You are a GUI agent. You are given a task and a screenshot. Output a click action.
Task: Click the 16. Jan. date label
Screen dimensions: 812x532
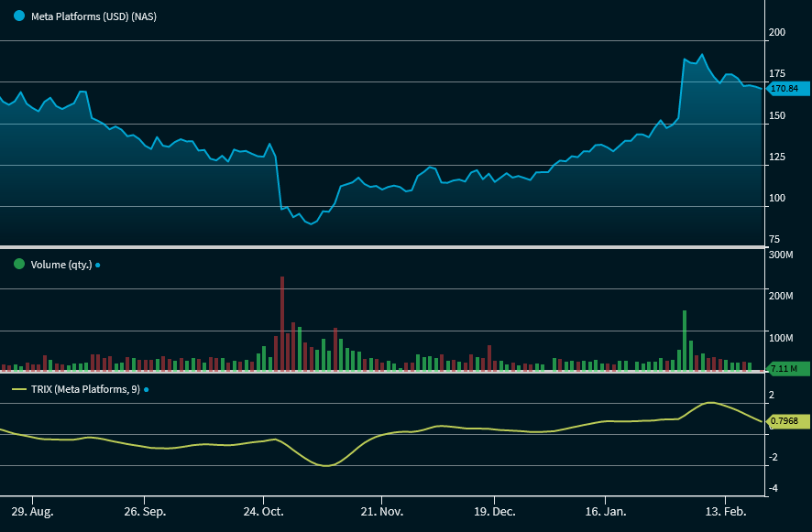607,510
